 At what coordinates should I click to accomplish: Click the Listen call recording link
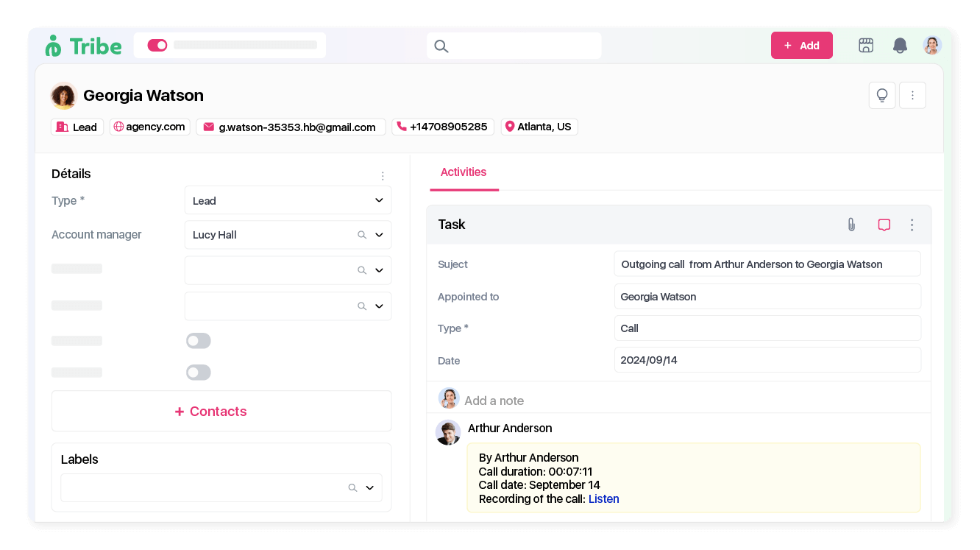[604, 499]
